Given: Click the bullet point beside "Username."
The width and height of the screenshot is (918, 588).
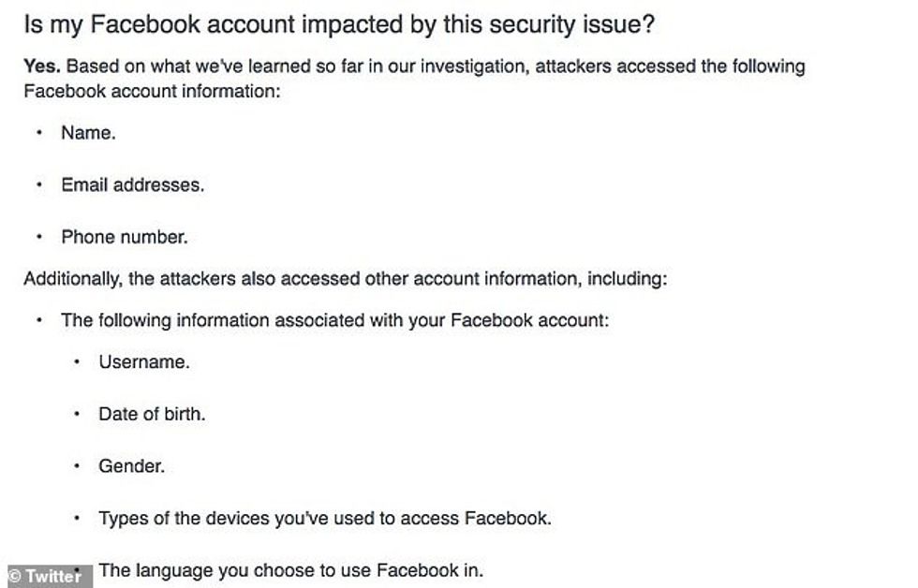Looking at the screenshot, I should (77, 362).
